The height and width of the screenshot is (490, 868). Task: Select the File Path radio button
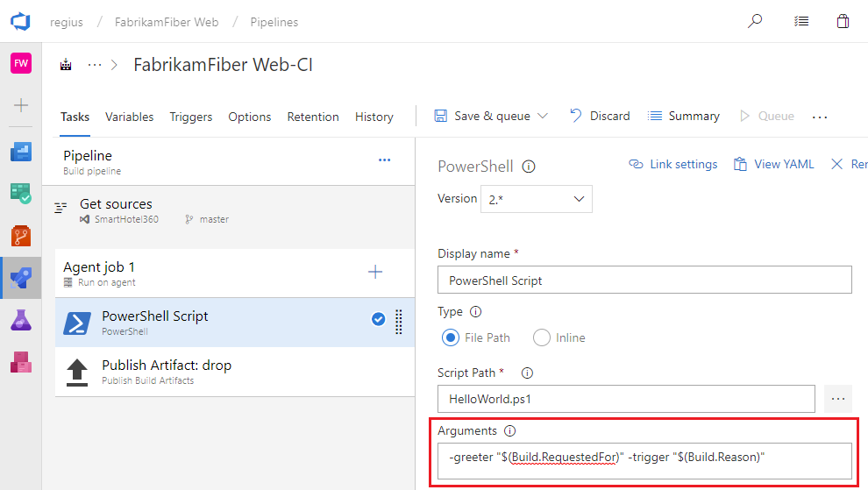[451, 337]
